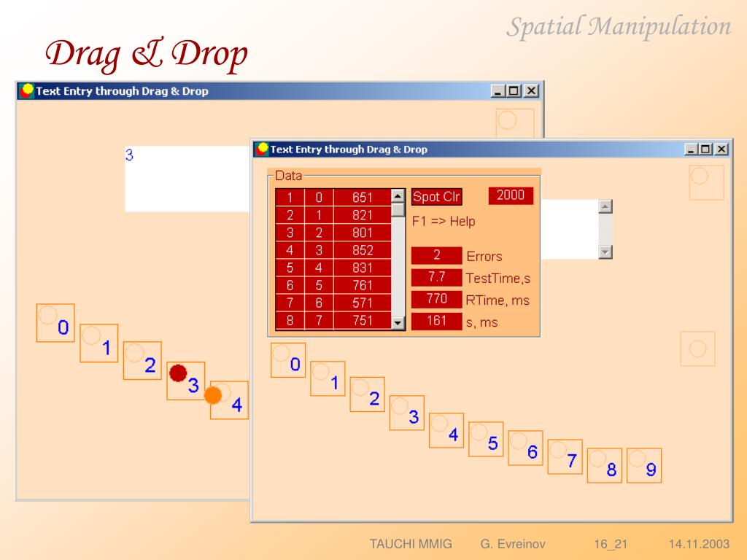The height and width of the screenshot is (560, 747).
Task: Click the digit 4 box in the back window
Action: [230, 400]
